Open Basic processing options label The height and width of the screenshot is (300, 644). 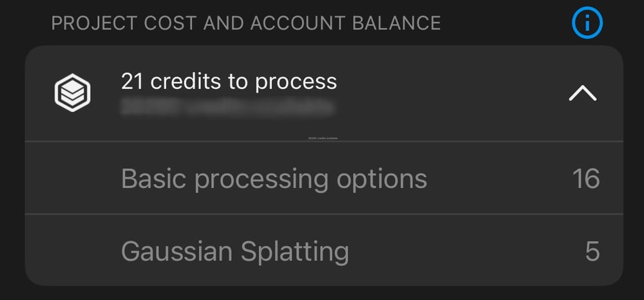coord(274,178)
